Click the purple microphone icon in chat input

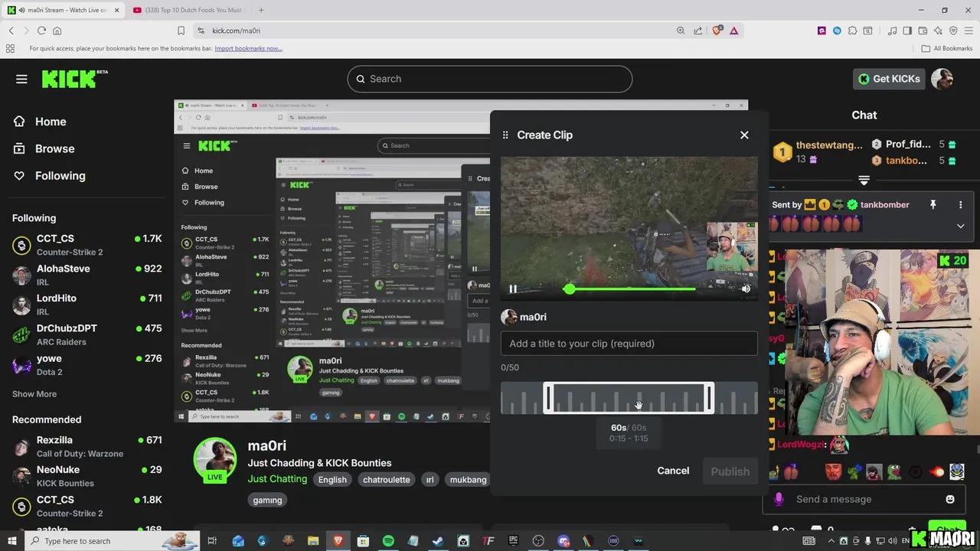[779, 499]
